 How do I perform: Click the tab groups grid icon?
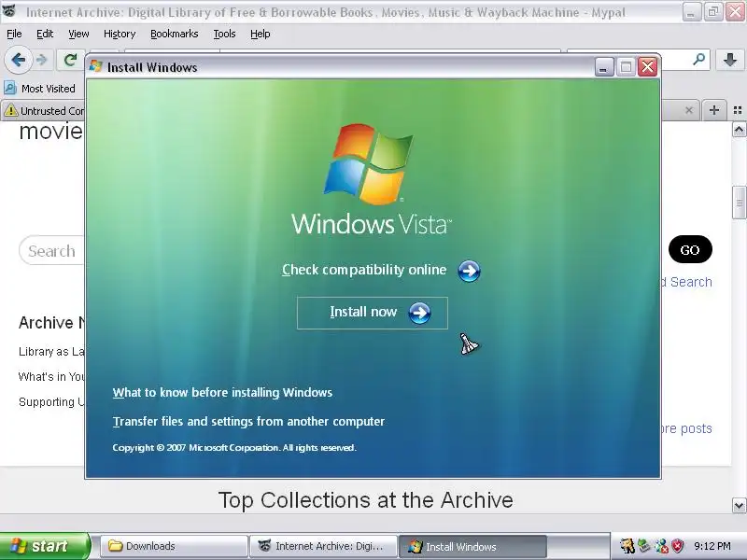pos(738,110)
